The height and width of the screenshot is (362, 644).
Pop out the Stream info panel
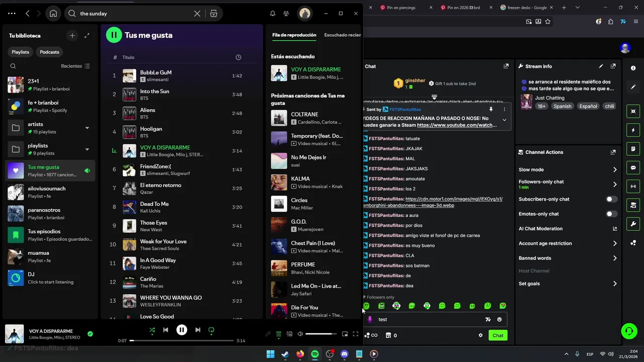(x=613, y=66)
